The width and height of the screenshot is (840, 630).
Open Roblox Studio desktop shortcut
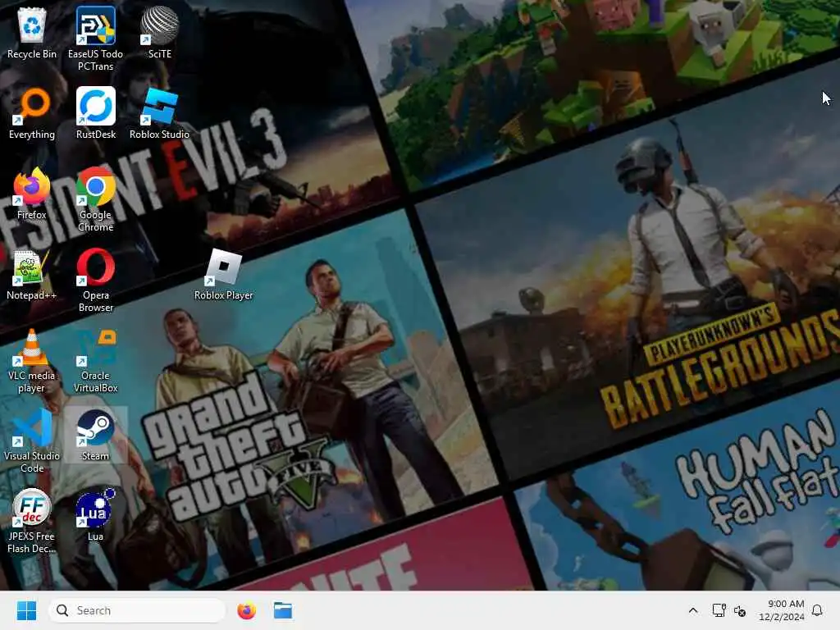point(160,113)
